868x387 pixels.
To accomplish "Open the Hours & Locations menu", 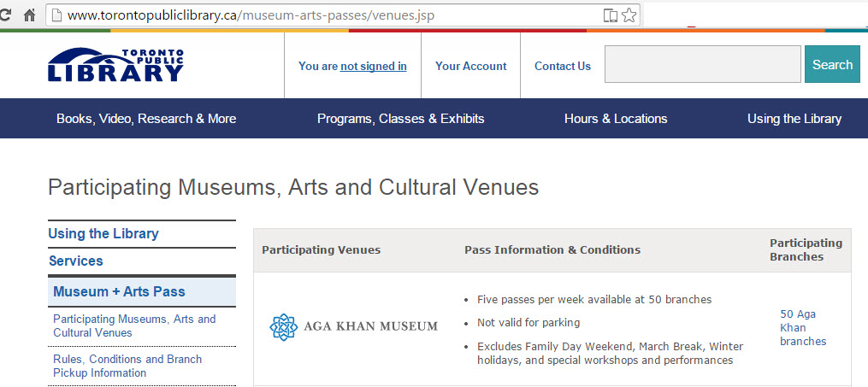I will (x=616, y=119).
